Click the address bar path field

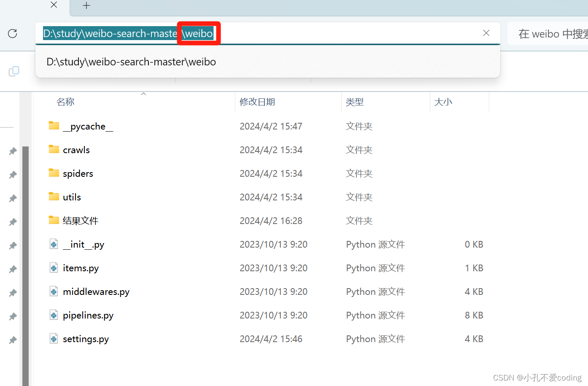pyautogui.click(x=268, y=33)
